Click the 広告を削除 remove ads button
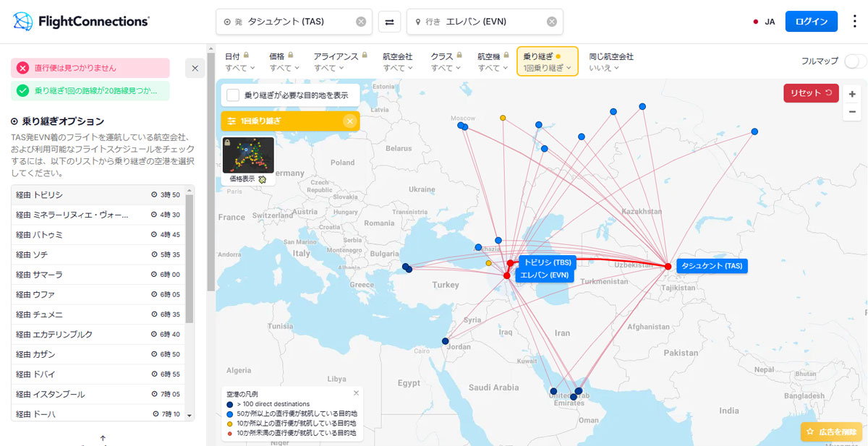This screenshot has width=868, height=446. click(832, 432)
